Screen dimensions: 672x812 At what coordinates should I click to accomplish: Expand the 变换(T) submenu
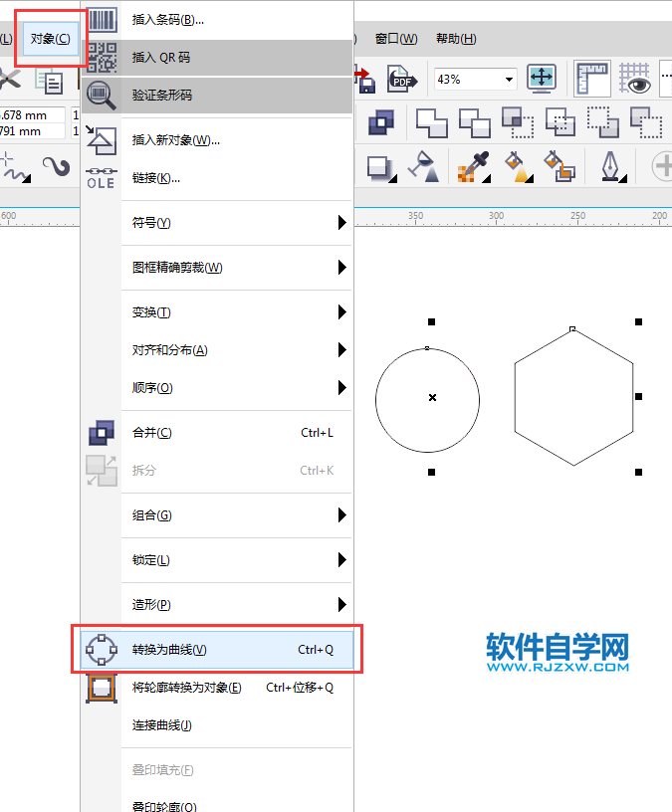click(x=217, y=312)
